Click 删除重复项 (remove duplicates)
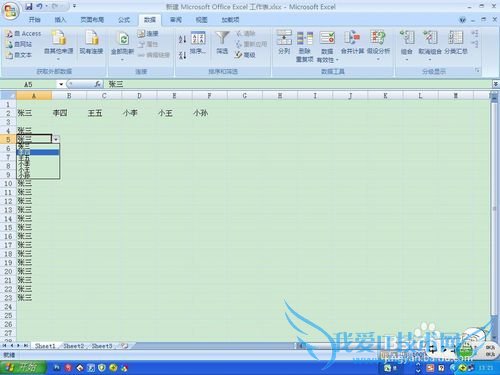 (305, 46)
